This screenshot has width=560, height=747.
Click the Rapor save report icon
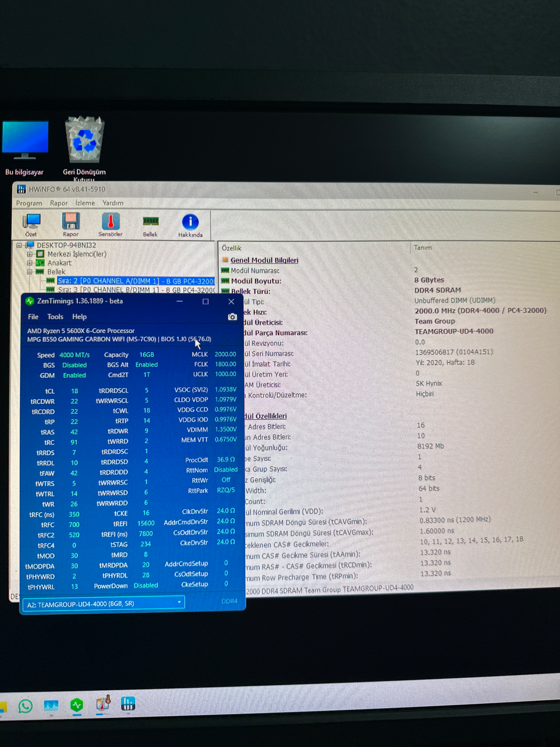[x=71, y=225]
